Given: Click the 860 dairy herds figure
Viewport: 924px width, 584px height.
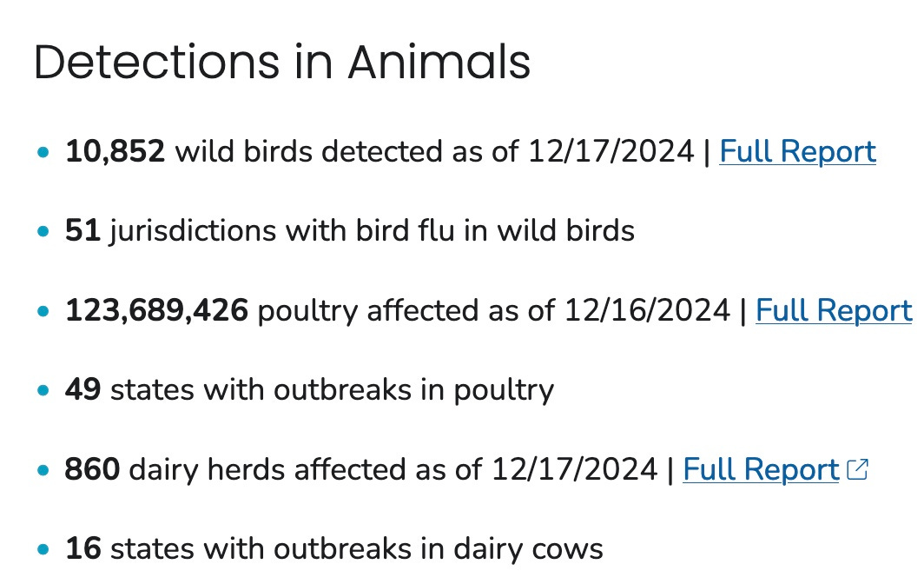Looking at the screenshot, I should (93, 469).
